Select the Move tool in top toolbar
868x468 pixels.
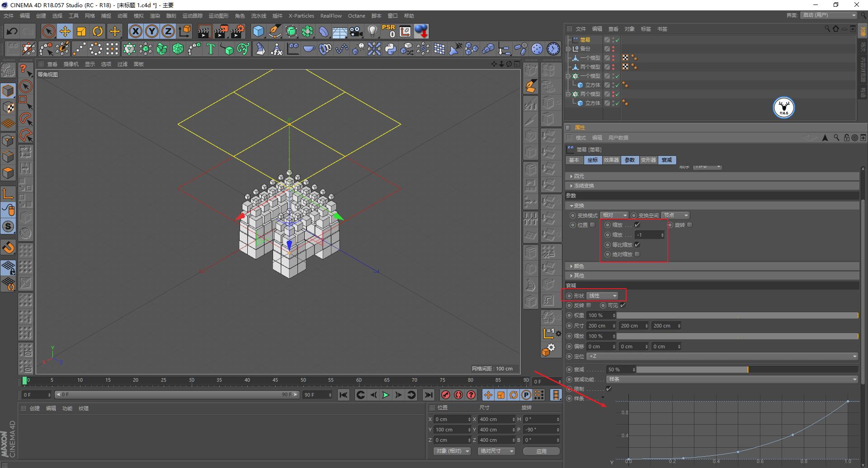(65, 31)
